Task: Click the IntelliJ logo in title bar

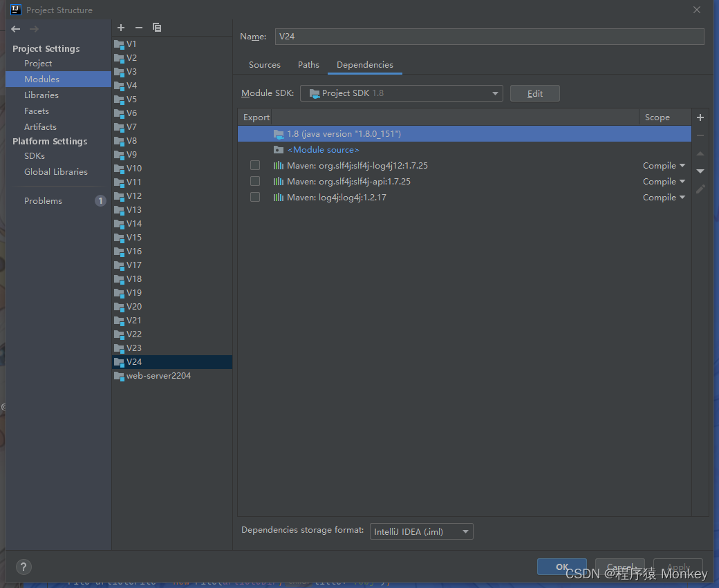Action: click(16, 10)
